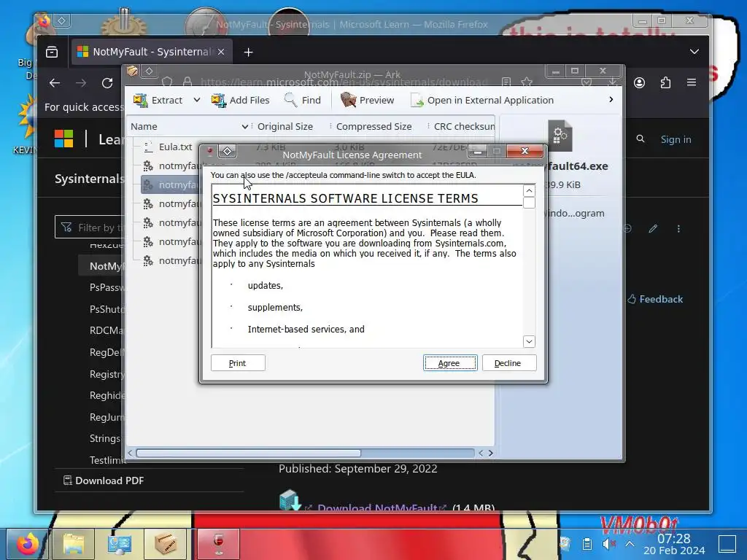Open a new Firefox tab with plus button
Screen dimensions: 747x560
[x=248, y=52]
